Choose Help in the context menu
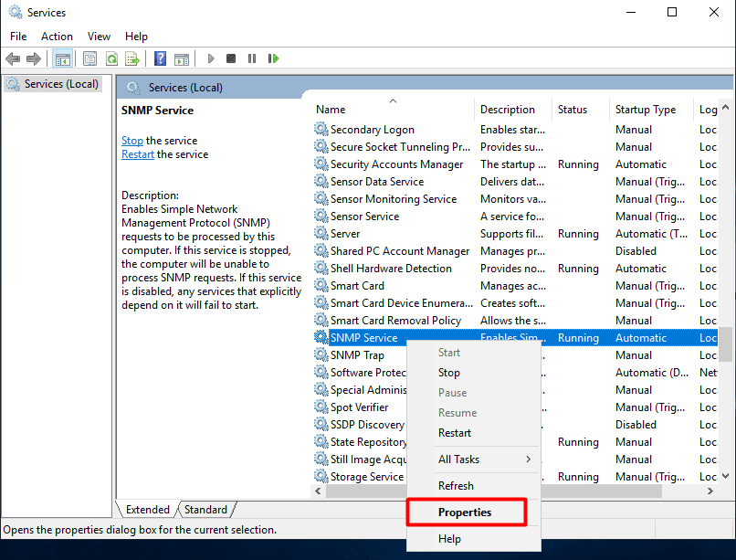Screen dimensions: 736x560 tap(474, 539)
